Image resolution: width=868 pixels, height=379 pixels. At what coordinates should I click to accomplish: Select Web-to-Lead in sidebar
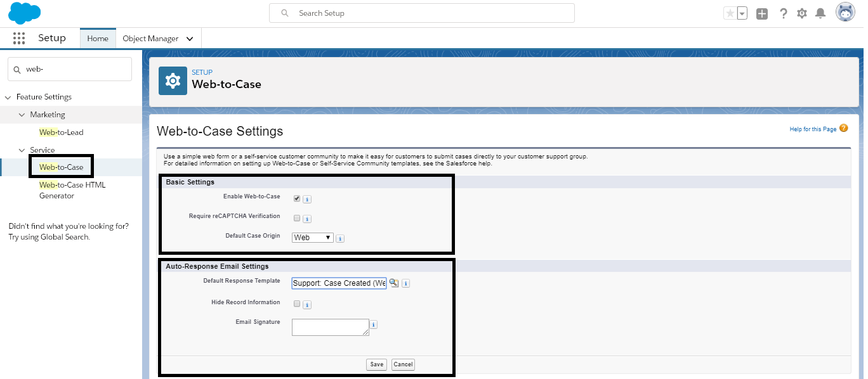[x=62, y=132]
